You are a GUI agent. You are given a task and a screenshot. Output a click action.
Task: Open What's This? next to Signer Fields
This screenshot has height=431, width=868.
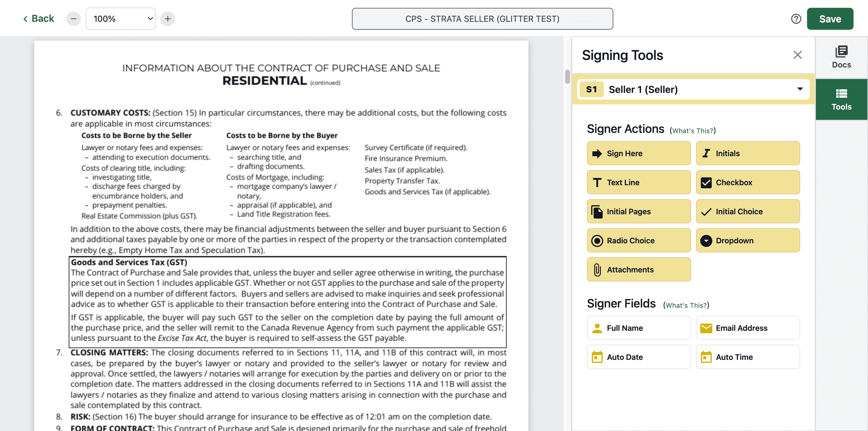pyautogui.click(x=686, y=305)
